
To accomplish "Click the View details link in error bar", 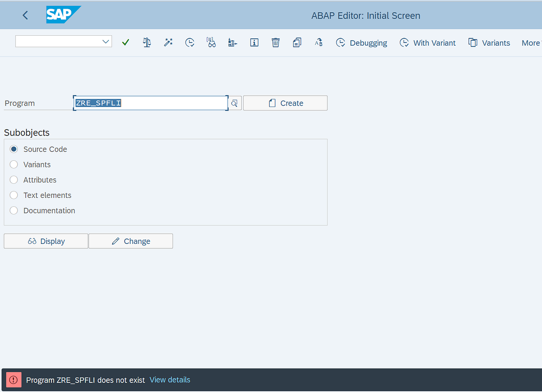I will point(170,380).
